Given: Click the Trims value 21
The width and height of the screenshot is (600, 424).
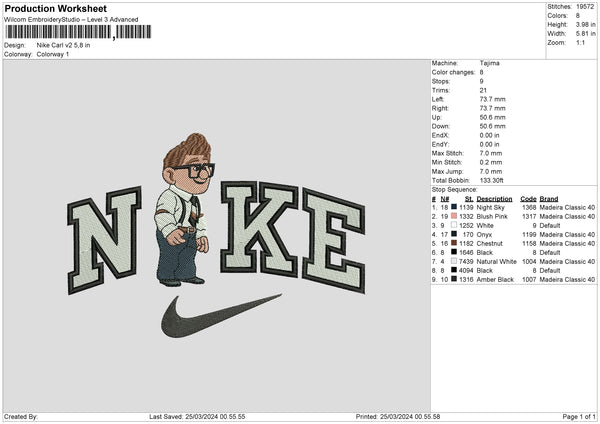Looking at the screenshot, I should point(483,90).
